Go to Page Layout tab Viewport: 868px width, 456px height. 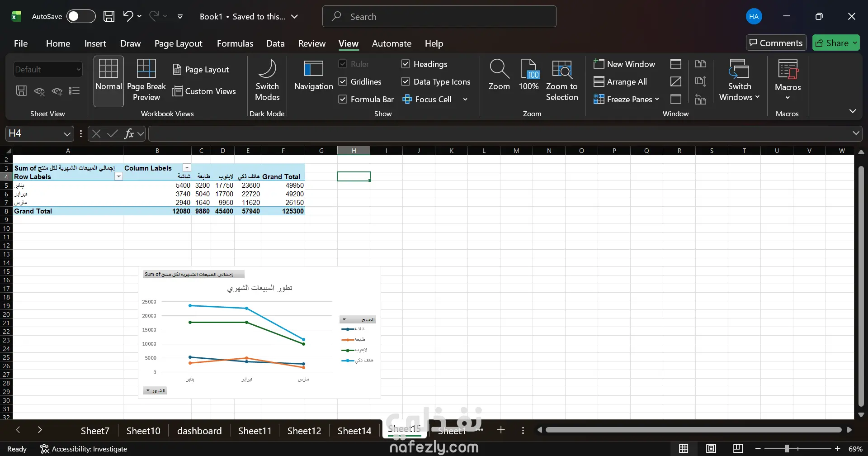(x=178, y=43)
